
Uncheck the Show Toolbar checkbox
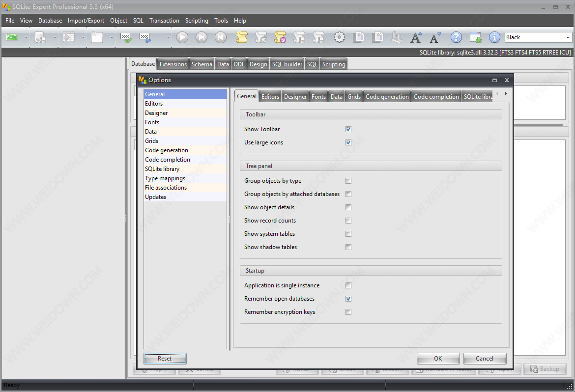coord(348,129)
